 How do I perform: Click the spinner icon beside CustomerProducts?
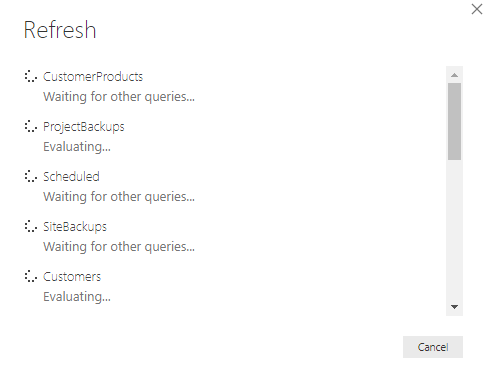coord(30,76)
